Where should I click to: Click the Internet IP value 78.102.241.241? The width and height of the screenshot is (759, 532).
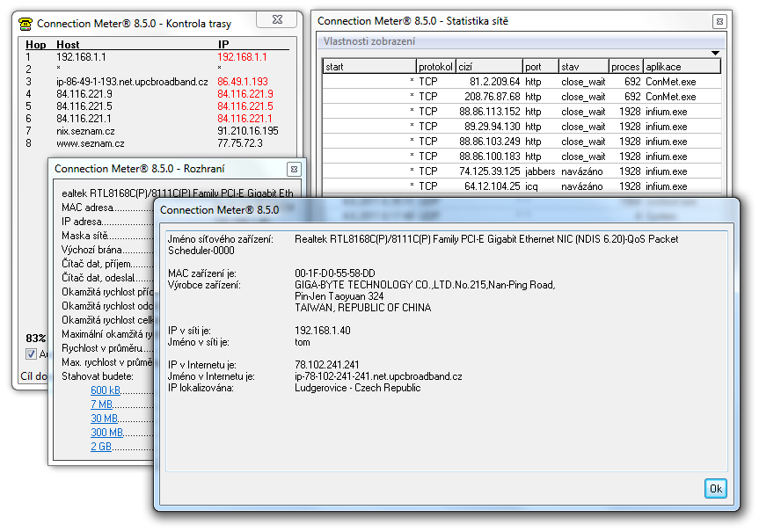[327, 365]
